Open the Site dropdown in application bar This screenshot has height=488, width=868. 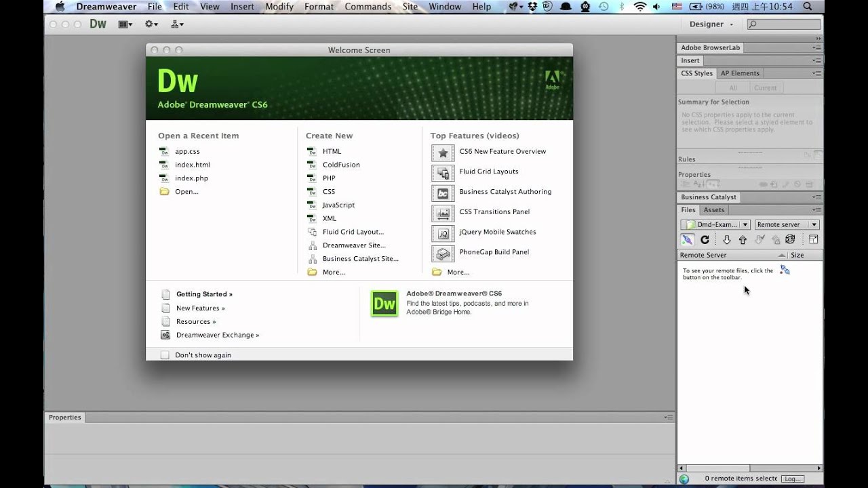click(x=178, y=24)
